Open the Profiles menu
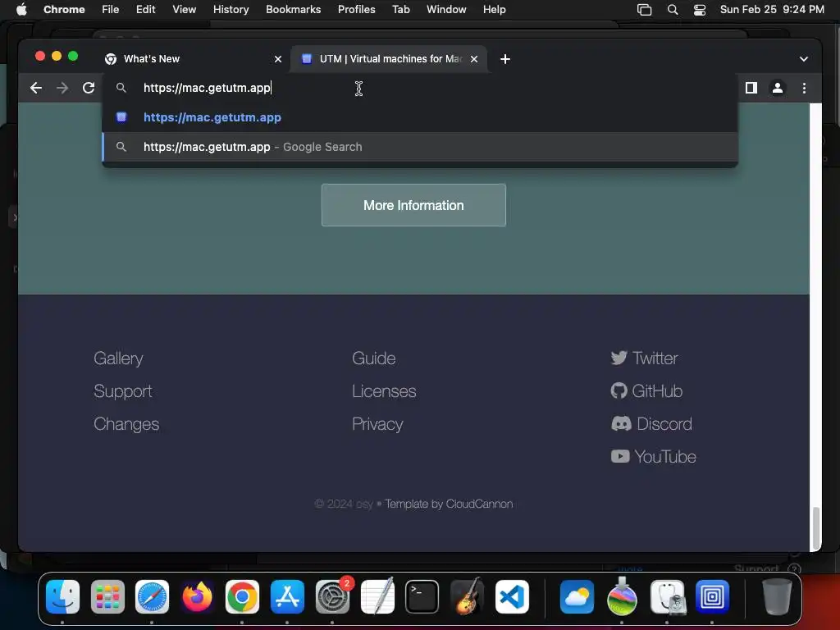Image resolution: width=840 pixels, height=630 pixels. [356, 10]
